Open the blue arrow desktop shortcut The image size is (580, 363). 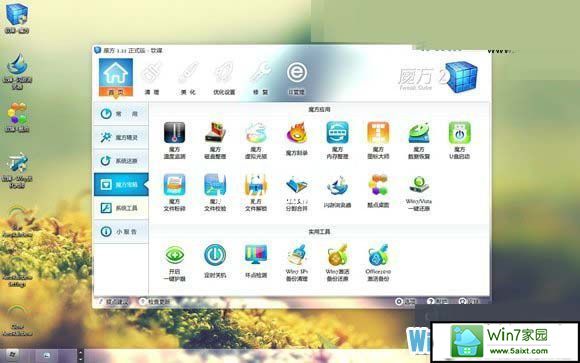(17, 169)
